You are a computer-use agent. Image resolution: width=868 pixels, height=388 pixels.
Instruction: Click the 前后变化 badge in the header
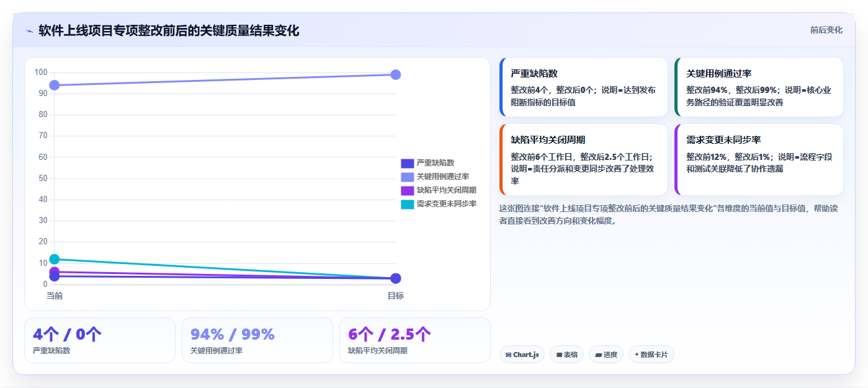pos(826,30)
